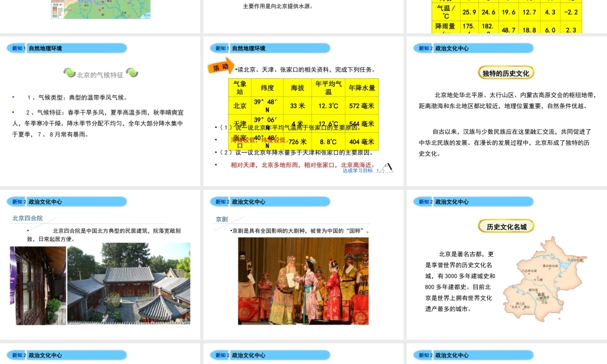Screen dimensions: 607x364
Task: Click the 404 毫米 table cell
Action: coord(362,141)
